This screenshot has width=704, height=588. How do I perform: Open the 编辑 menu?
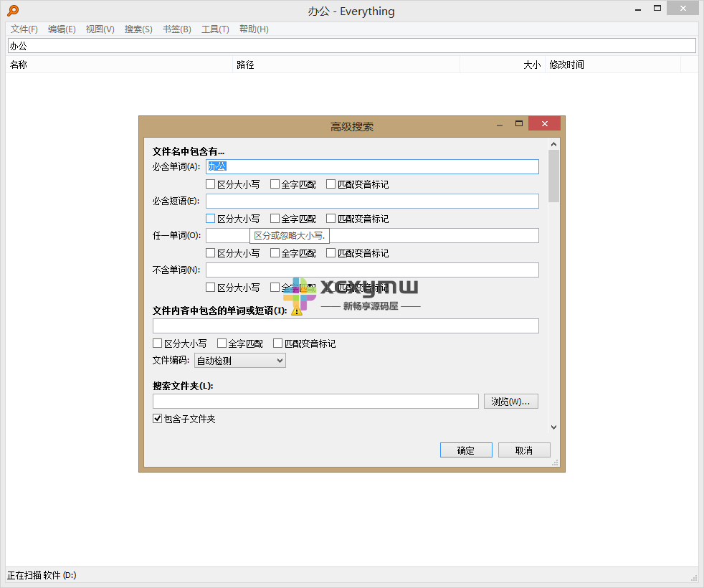click(62, 29)
